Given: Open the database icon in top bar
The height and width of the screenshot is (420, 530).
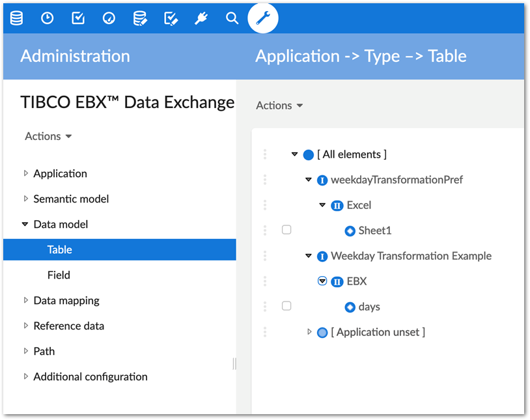Looking at the screenshot, I should pos(16,18).
